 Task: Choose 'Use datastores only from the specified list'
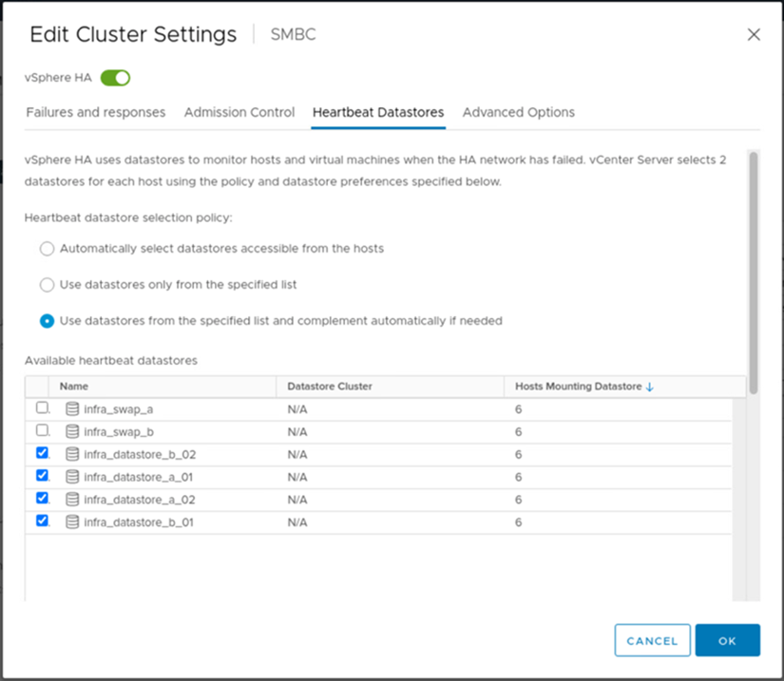47,285
